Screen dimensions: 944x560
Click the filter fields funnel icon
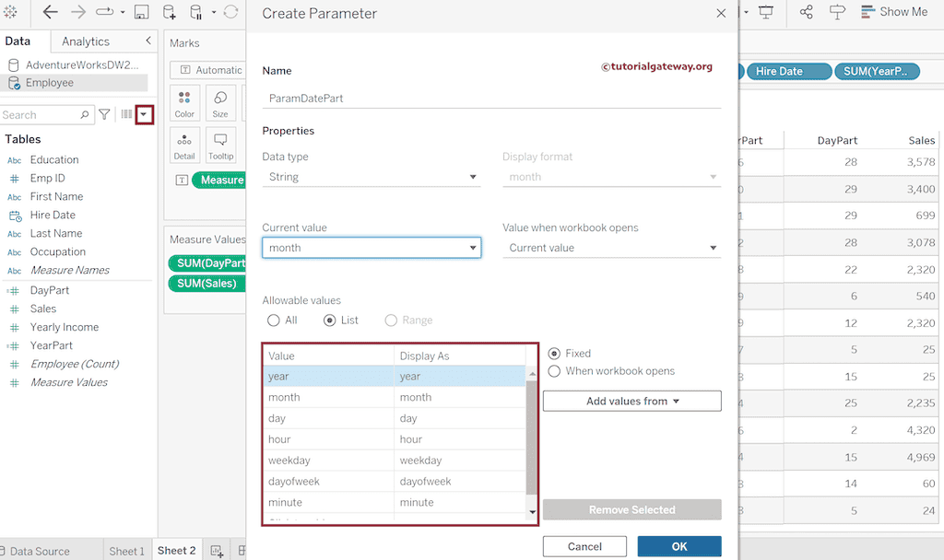[x=104, y=114]
